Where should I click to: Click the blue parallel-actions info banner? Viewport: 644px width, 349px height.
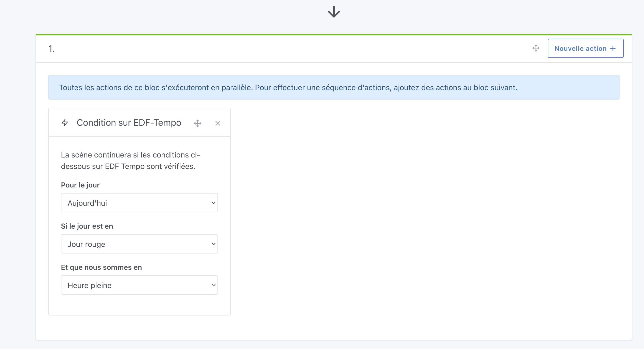(x=333, y=87)
